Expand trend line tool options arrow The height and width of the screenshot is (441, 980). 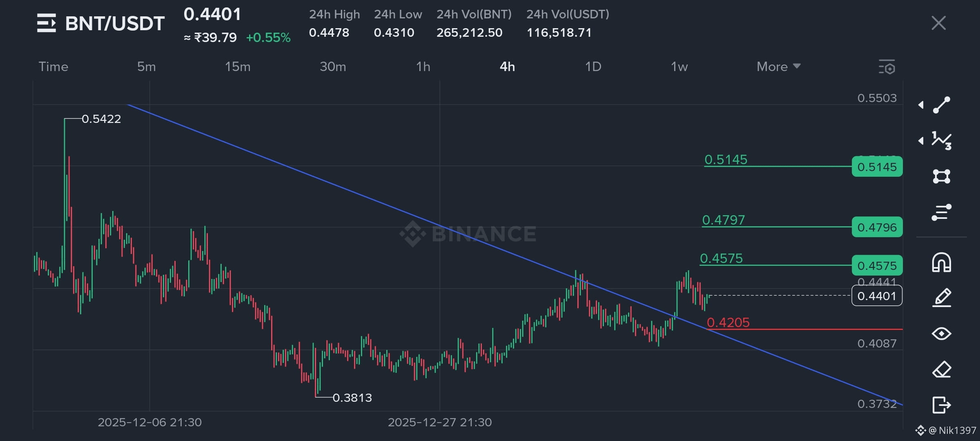(x=921, y=105)
